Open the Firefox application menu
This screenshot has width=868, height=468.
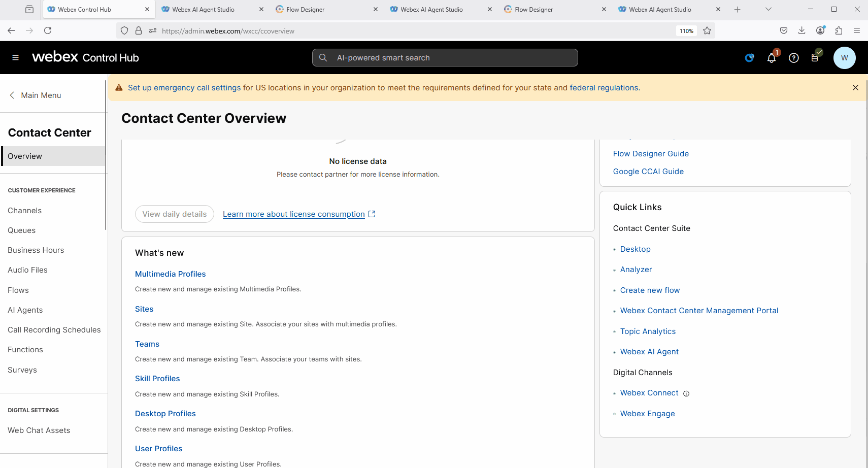click(x=857, y=30)
